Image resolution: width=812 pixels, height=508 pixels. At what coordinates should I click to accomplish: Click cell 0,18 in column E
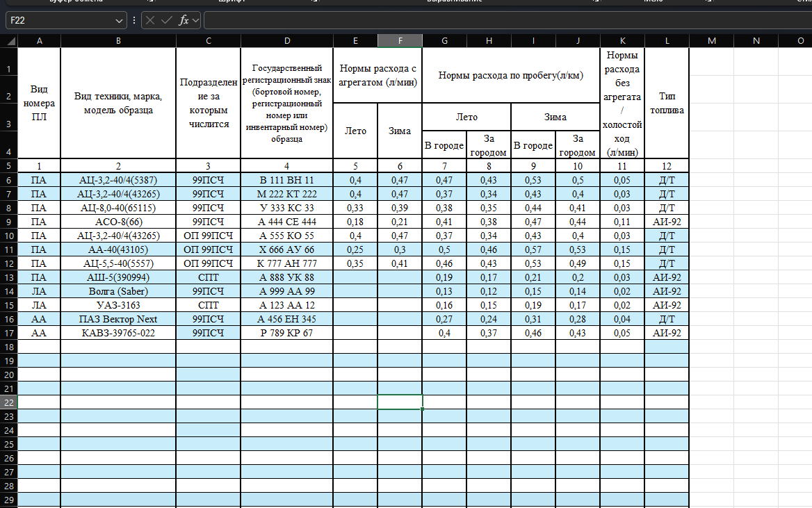(355, 222)
